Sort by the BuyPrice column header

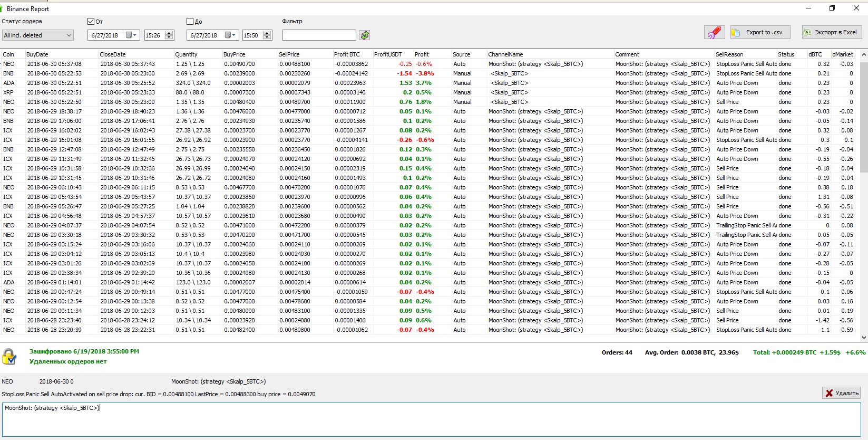click(249, 54)
